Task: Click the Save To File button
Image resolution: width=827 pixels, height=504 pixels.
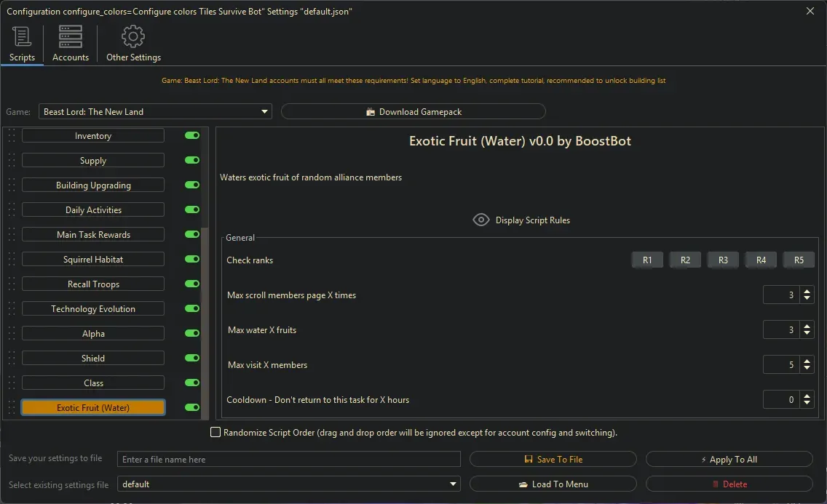Action: tap(553, 459)
